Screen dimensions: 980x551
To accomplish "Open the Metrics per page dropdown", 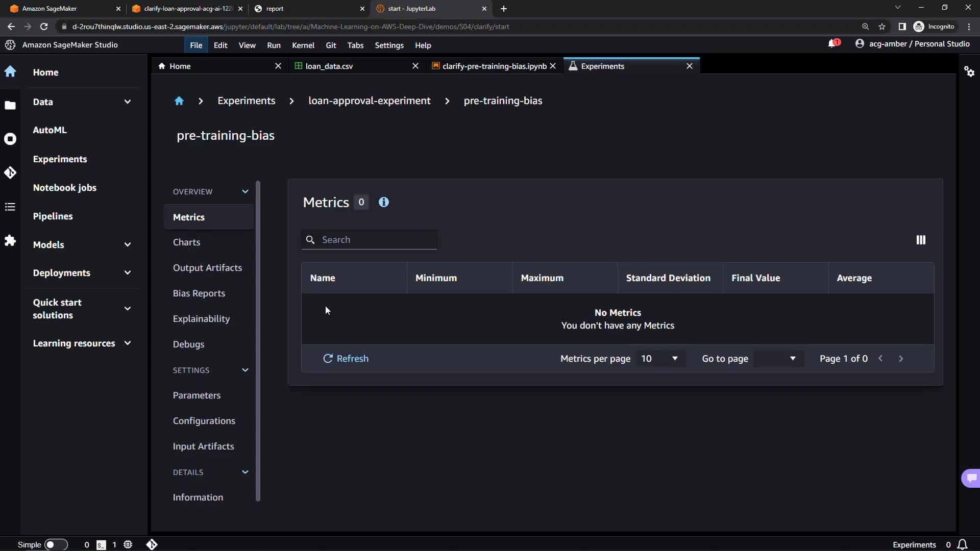I will pyautogui.click(x=659, y=359).
